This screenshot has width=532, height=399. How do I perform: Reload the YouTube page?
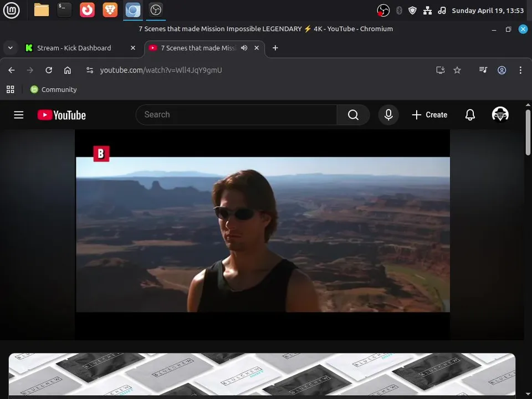(49, 70)
